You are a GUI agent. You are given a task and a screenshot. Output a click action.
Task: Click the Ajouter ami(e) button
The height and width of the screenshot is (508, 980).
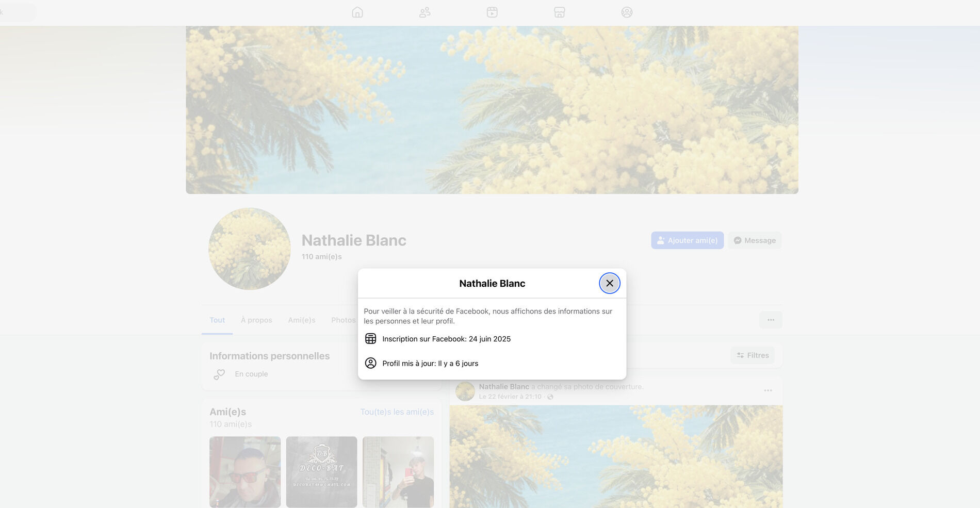click(688, 240)
